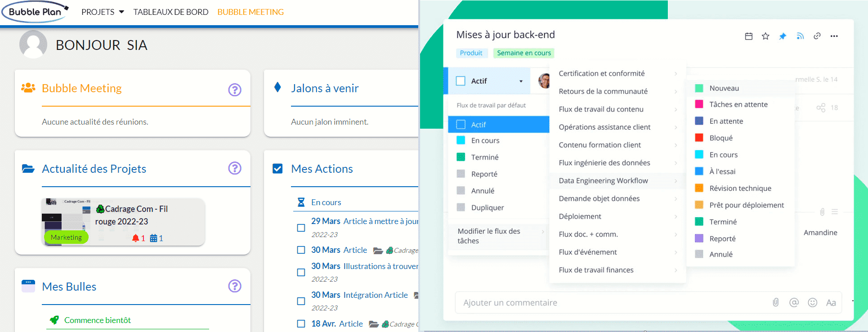Open Cadrage Com project thumbnail
The width and height of the screenshot is (868, 332).
(x=66, y=221)
